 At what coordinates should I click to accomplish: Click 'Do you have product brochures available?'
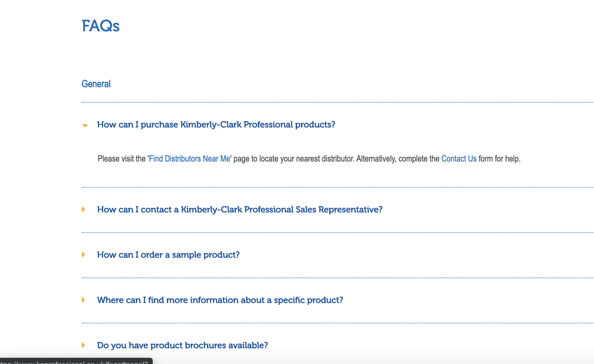tap(183, 345)
